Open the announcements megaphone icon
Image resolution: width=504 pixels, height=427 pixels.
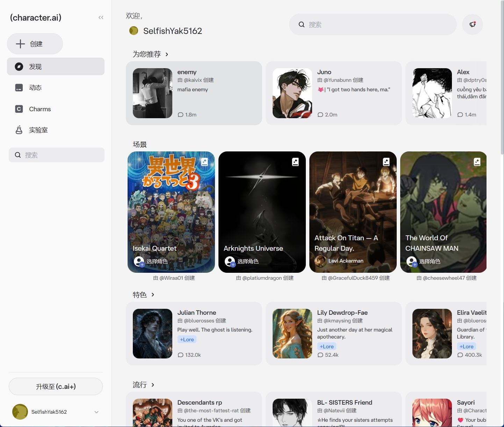(x=473, y=24)
